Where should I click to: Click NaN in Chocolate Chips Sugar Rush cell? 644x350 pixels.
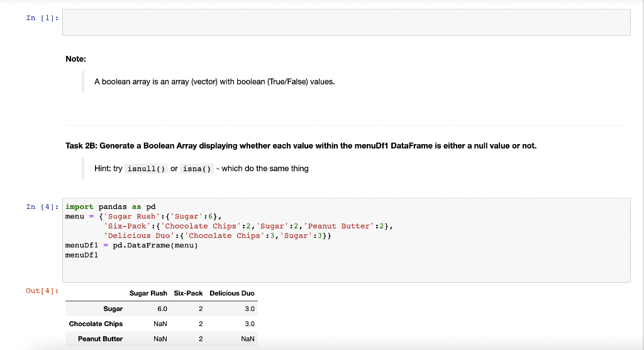(160, 324)
